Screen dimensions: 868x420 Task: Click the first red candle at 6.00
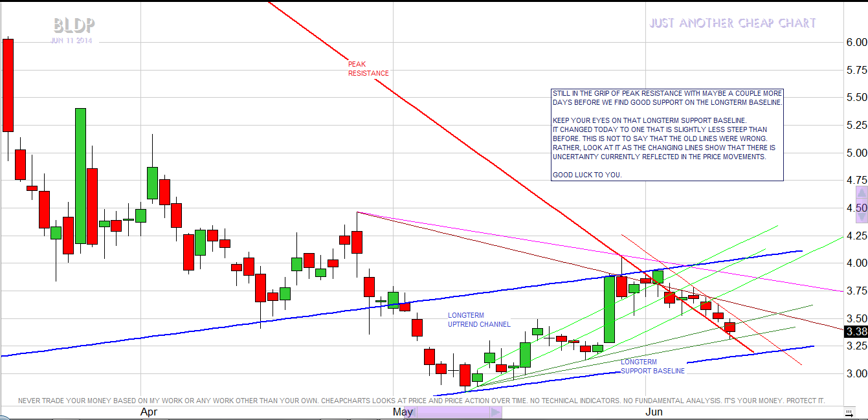coord(8,84)
